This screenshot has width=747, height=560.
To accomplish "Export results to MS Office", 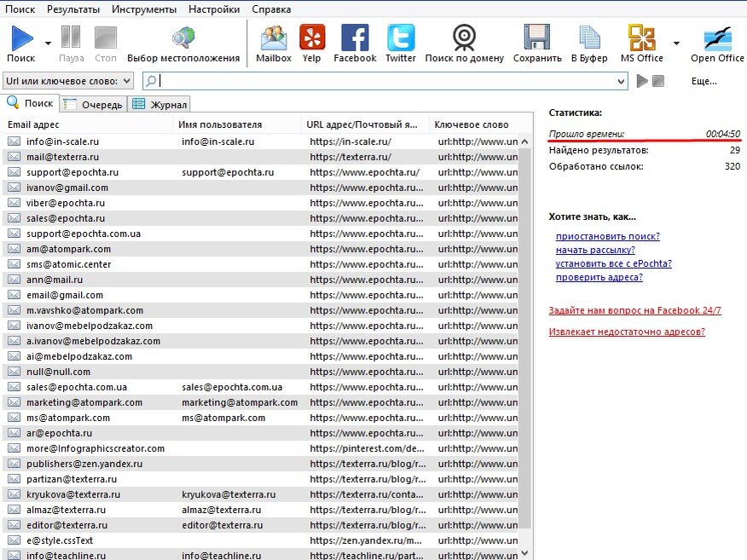I will click(x=642, y=38).
